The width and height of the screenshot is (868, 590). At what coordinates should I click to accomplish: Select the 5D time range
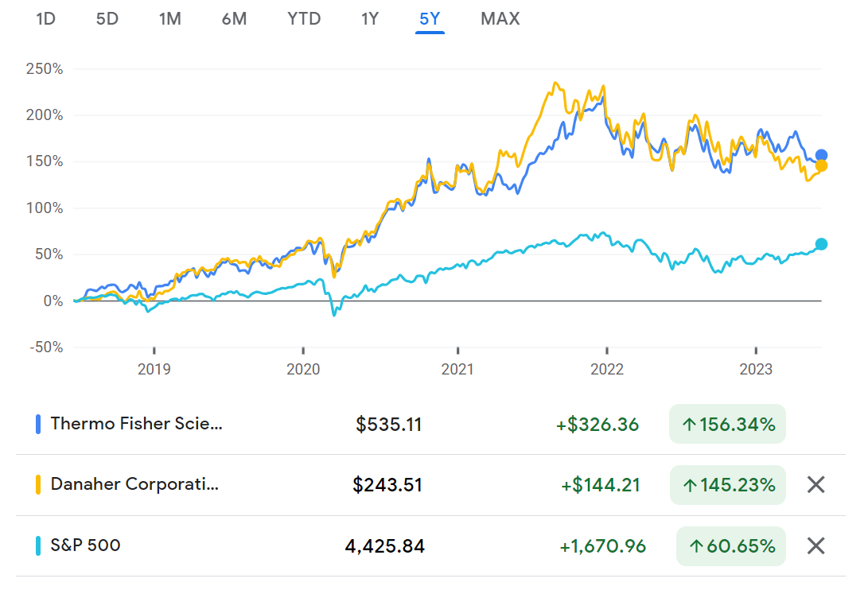(x=107, y=19)
